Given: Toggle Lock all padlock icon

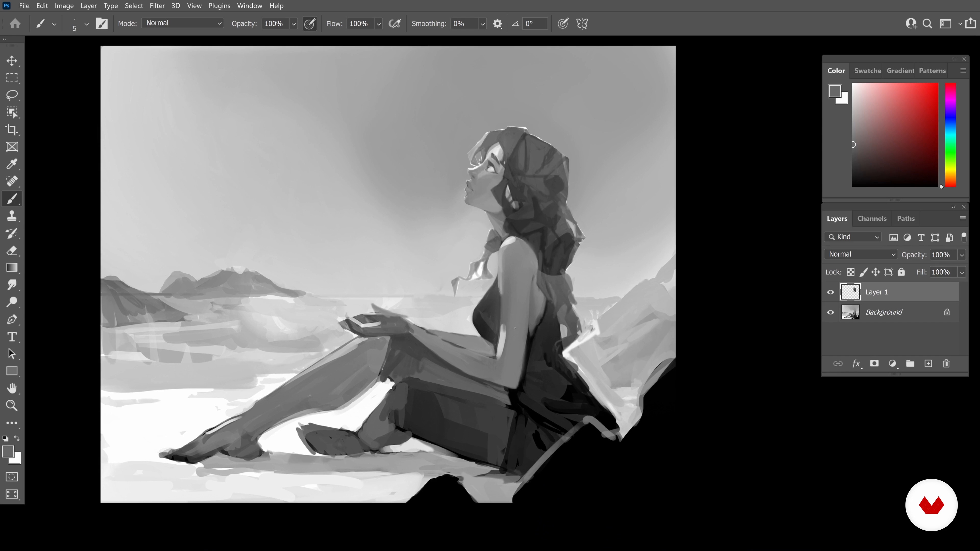Looking at the screenshot, I should pos(901,272).
